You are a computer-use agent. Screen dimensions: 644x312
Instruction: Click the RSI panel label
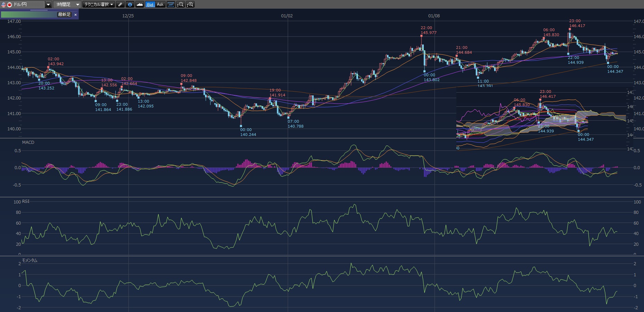pyautogui.click(x=26, y=201)
